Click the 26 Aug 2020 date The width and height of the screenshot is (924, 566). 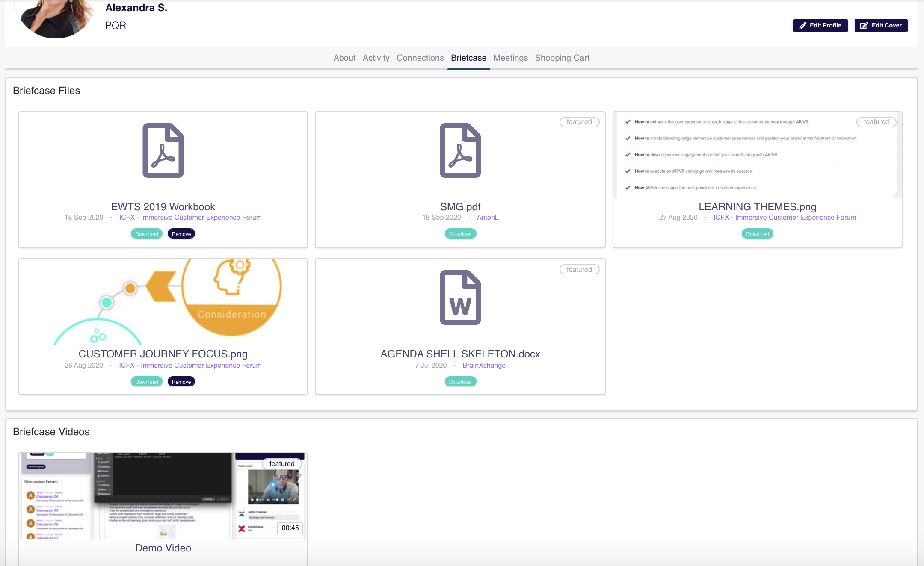point(84,366)
